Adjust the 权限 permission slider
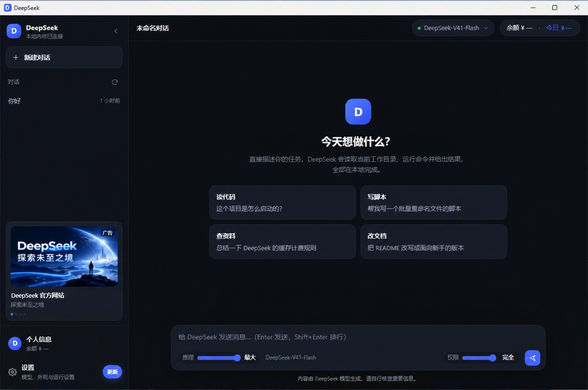588x390 pixels. 479,358
